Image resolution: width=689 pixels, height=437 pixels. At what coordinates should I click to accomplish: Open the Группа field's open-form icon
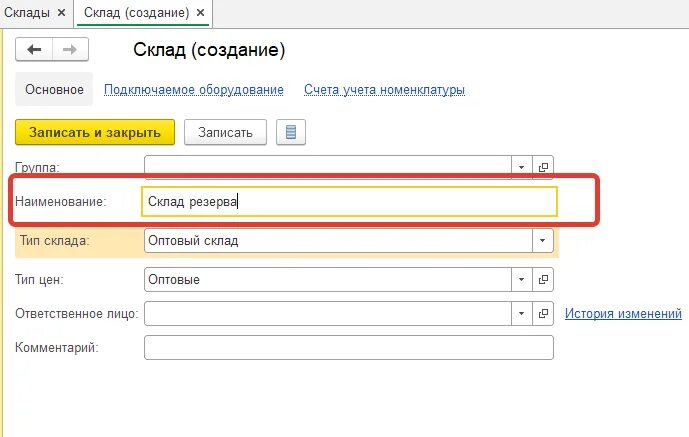click(x=543, y=167)
